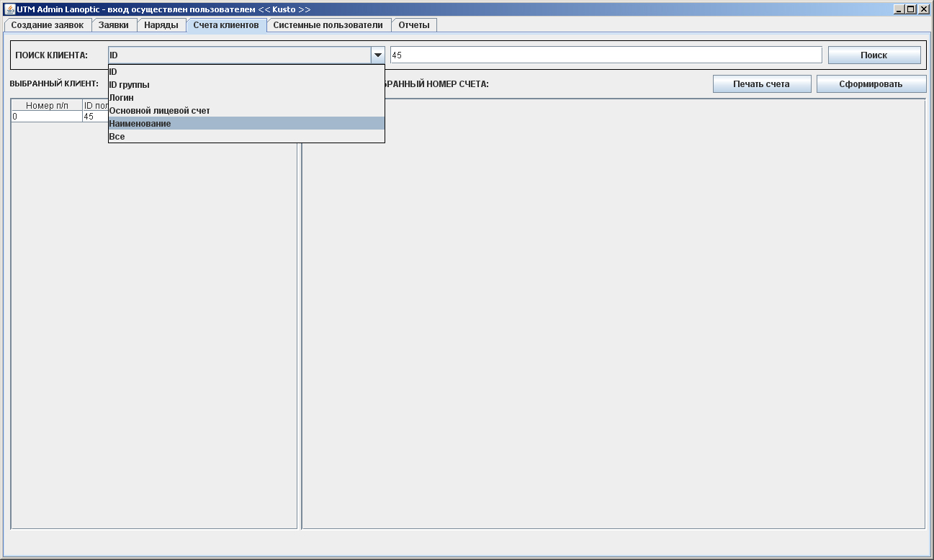This screenshot has height=560, width=934.
Task: Close the UTM Admin Lanoptic window
Action: (x=923, y=9)
